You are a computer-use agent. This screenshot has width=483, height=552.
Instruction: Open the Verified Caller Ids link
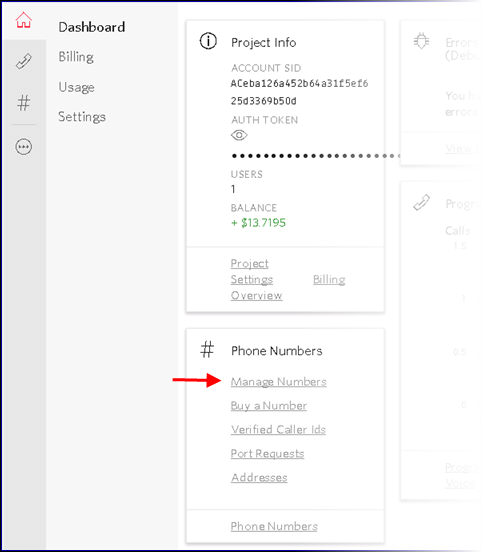pyautogui.click(x=278, y=430)
